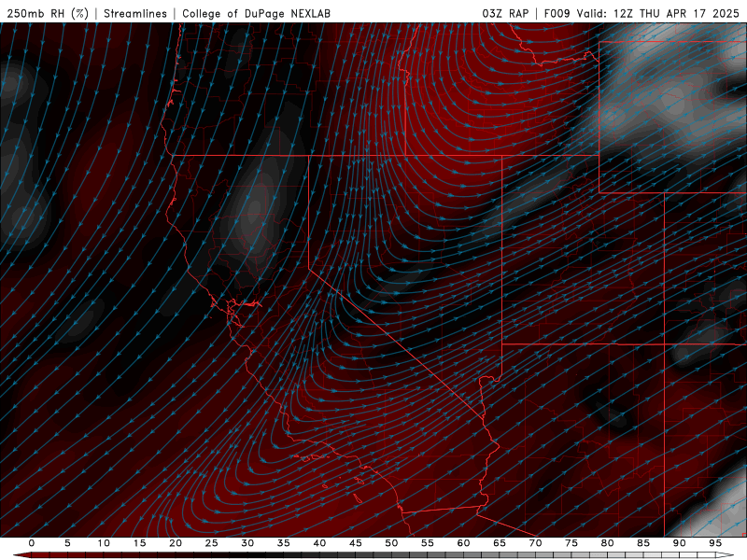Click the "70" colorbar tick label

(x=535, y=543)
